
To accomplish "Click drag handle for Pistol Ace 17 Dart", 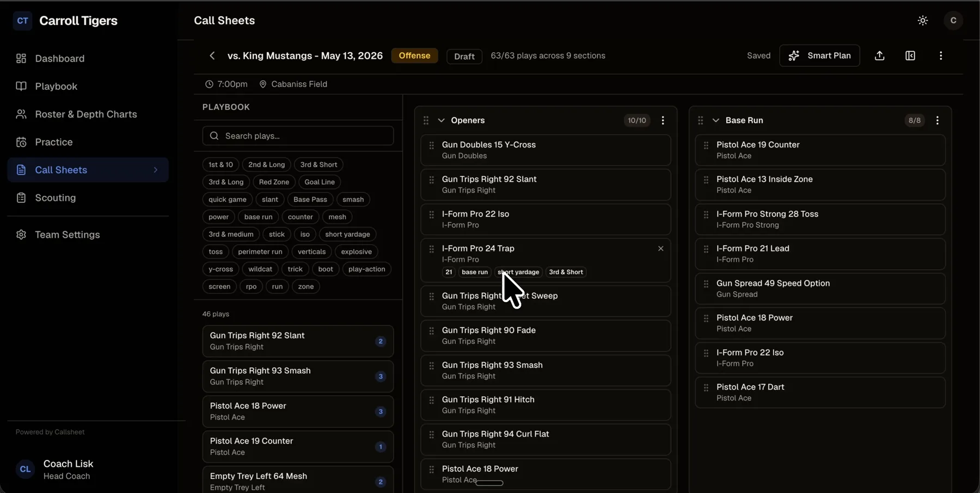I will 706,387.
